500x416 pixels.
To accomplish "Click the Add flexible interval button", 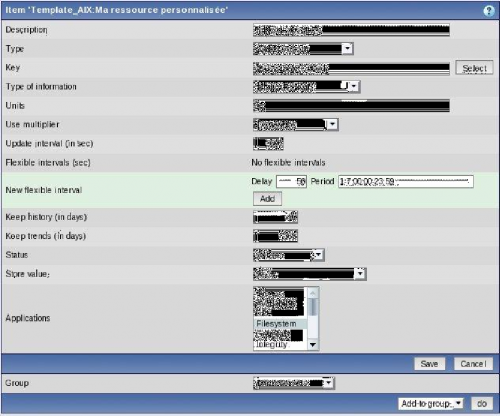I will (267, 199).
